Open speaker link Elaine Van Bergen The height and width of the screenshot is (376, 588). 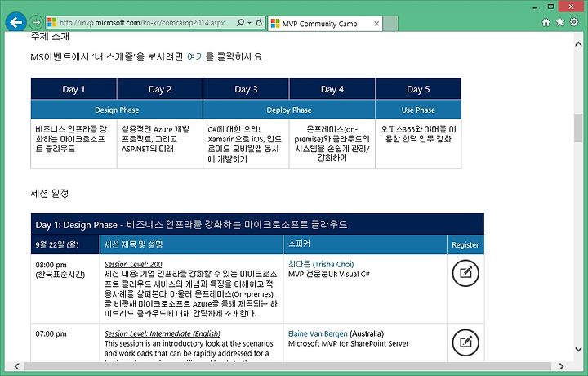click(x=318, y=333)
